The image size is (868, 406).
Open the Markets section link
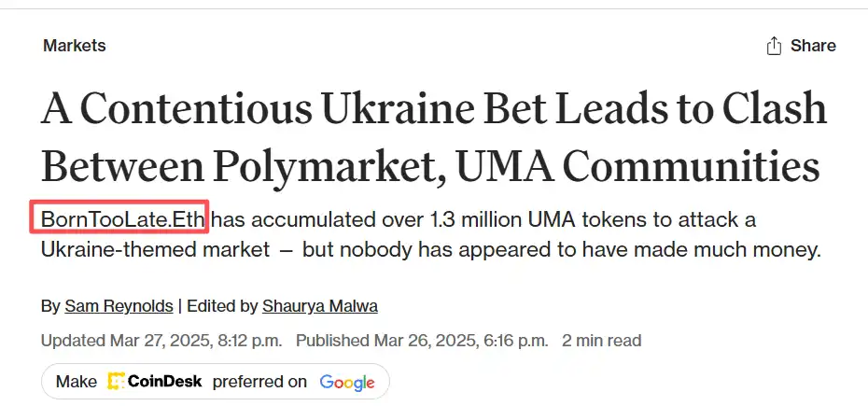(x=75, y=46)
